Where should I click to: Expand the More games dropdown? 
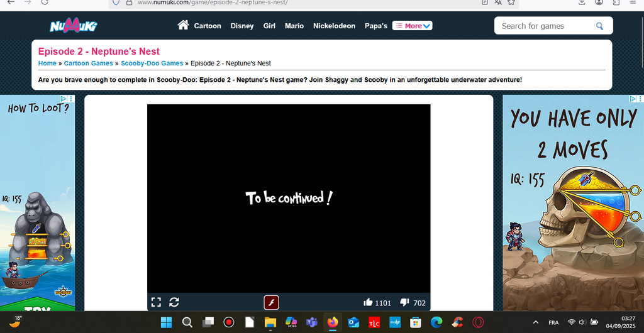(413, 26)
